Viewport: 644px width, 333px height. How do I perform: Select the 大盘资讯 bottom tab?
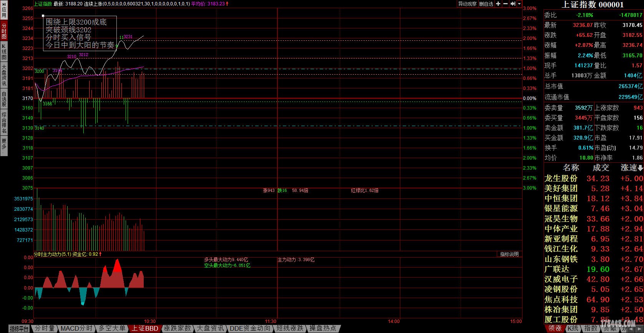(210, 328)
